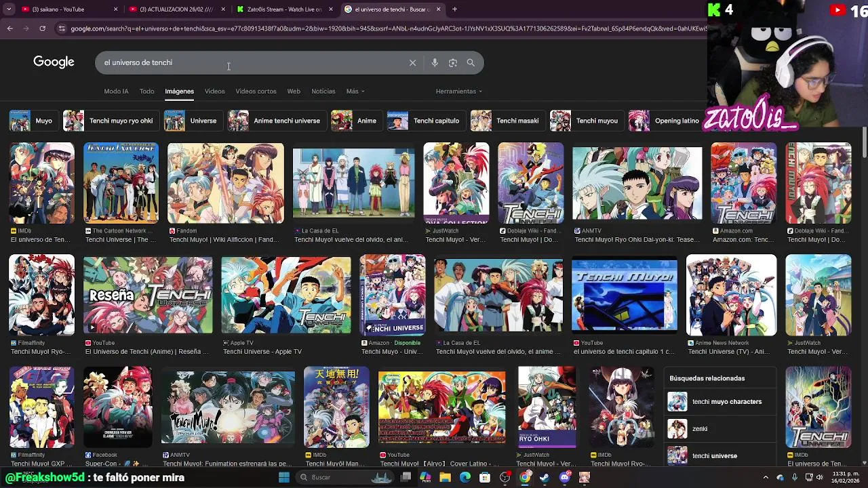Close the Zato0is Stream tab
Viewport: 868px width, 488px height.
pos(332,9)
